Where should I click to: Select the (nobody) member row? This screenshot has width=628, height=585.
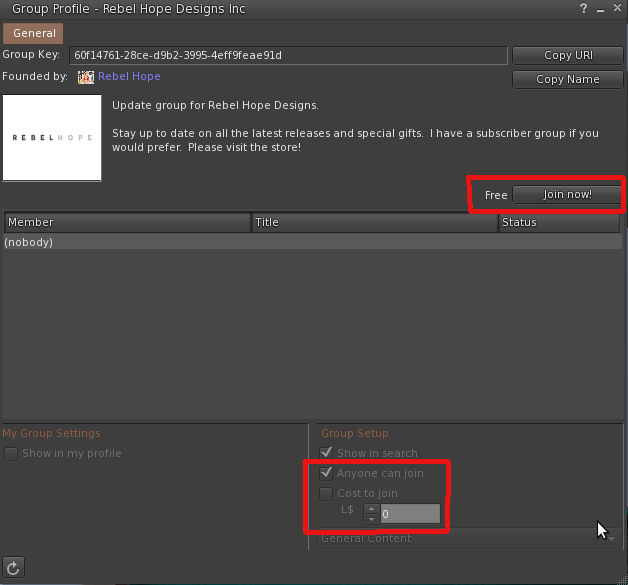[312, 242]
